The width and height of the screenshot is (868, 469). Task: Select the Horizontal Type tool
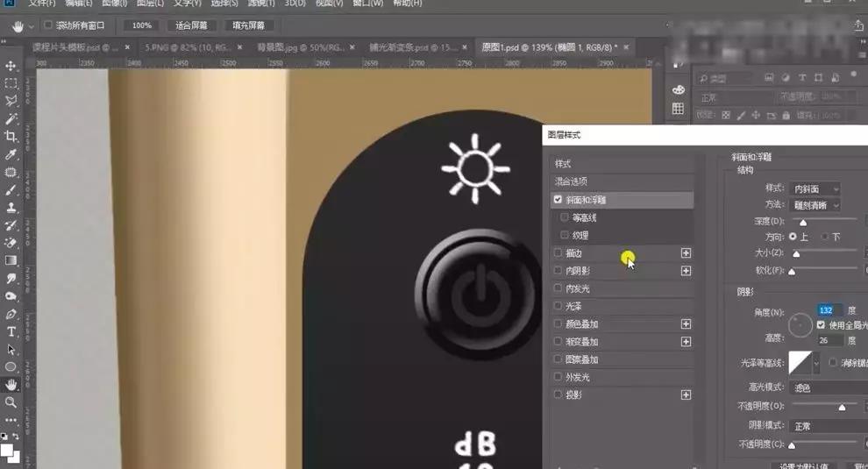tap(11, 331)
